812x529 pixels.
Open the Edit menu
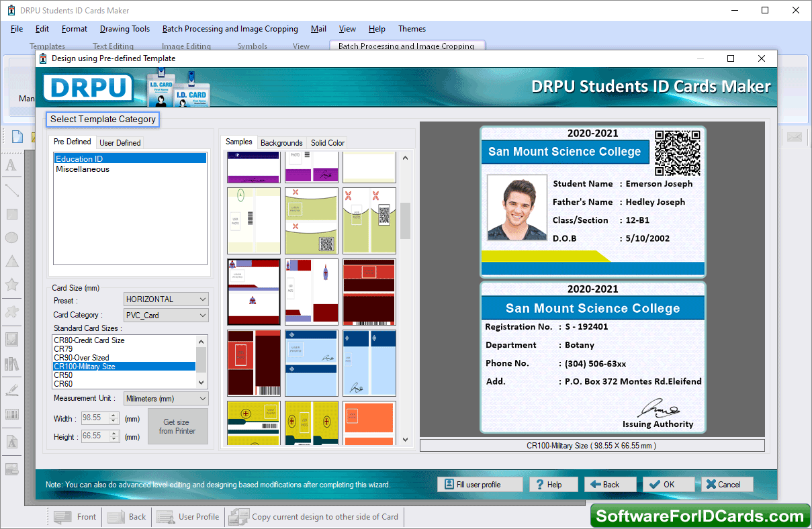[x=42, y=29]
